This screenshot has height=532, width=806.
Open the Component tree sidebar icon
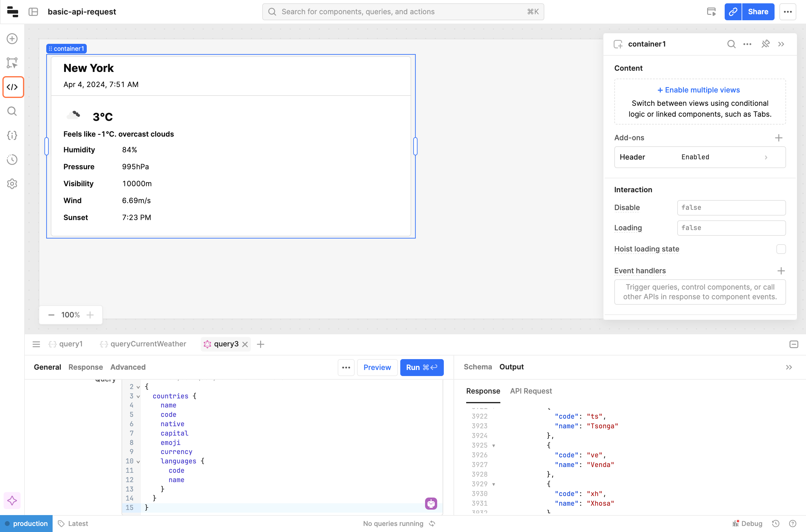click(x=12, y=63)
